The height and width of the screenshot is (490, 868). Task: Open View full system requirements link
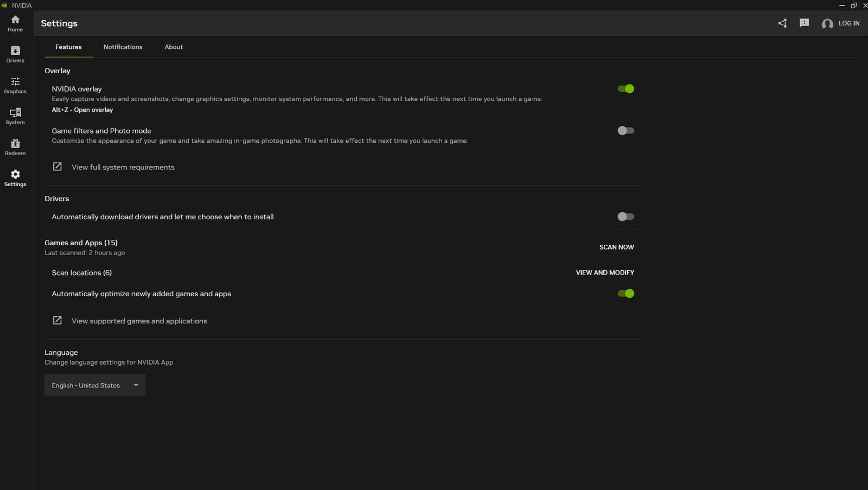[123, 167]
